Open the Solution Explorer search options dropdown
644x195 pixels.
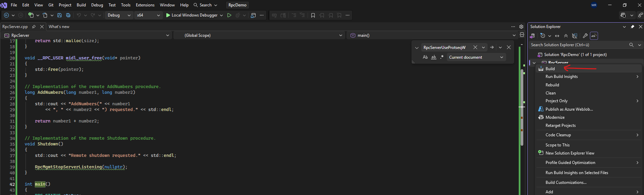(639, 45)
